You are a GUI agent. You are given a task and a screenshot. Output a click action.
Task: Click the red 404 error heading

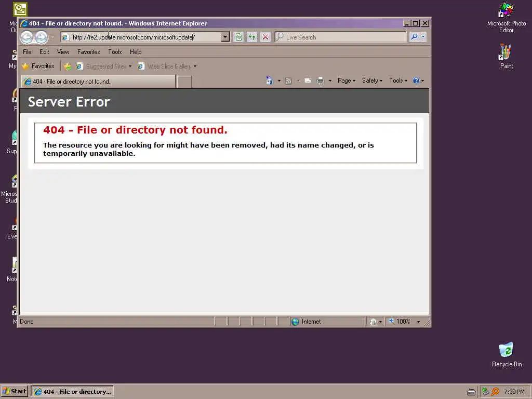(135, 130)
